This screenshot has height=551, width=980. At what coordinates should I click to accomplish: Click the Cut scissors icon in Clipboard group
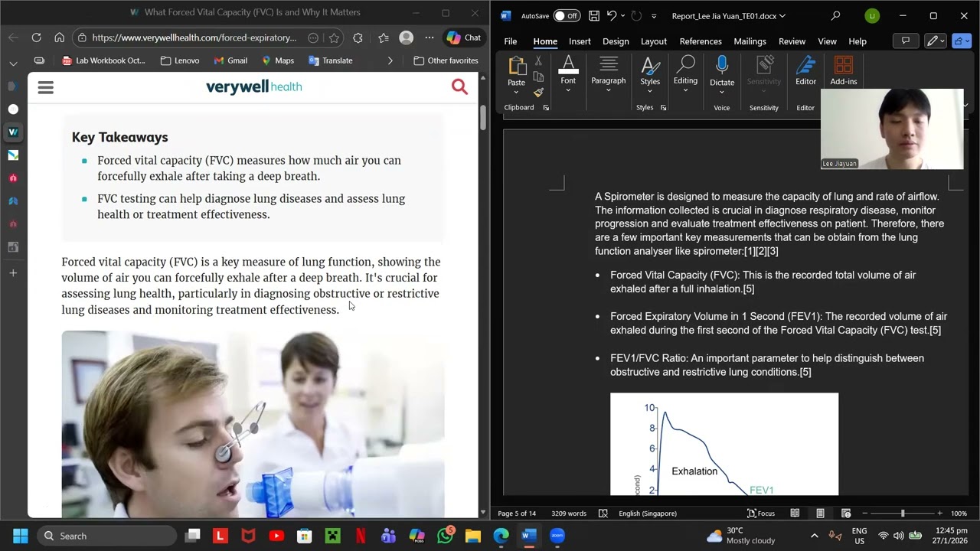click(538, 60)
